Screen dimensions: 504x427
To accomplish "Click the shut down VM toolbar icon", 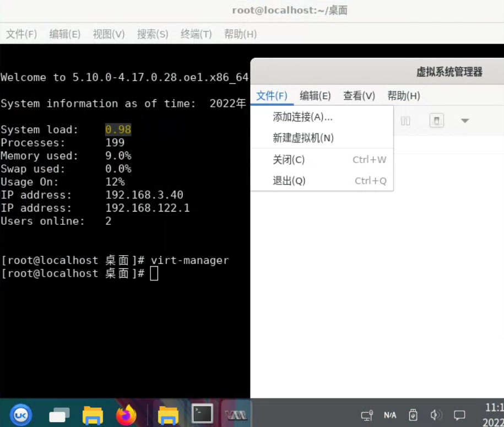I will [x=437, y=120].
